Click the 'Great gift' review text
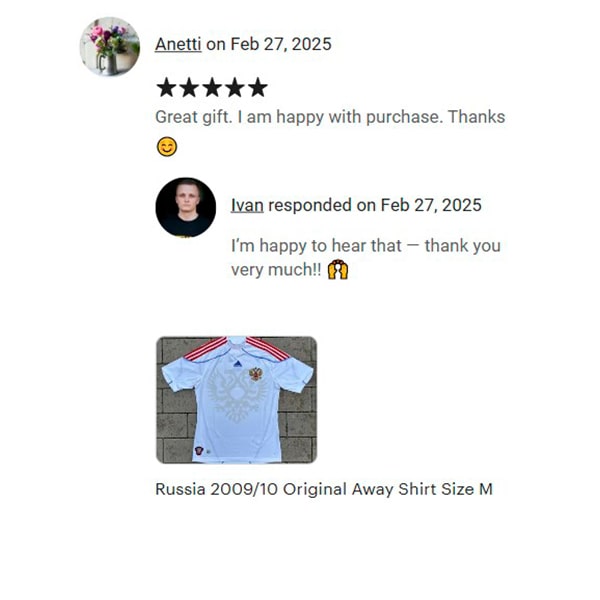The image size is (600, 600). coord(330,117)
